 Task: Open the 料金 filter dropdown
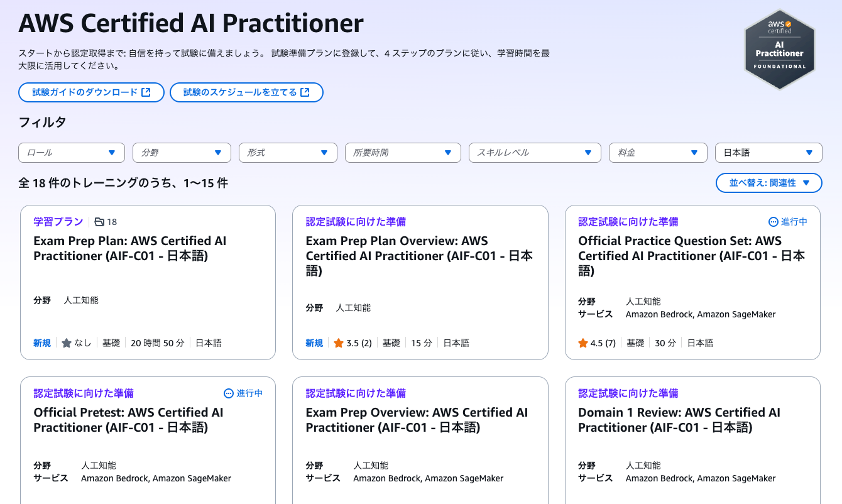659,153
